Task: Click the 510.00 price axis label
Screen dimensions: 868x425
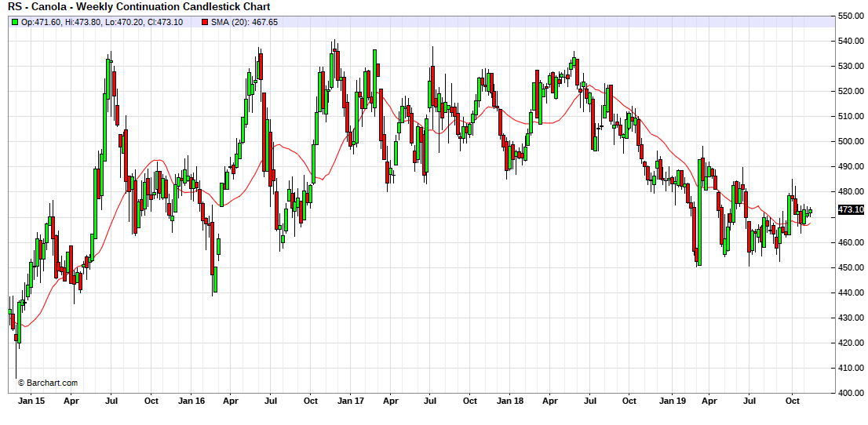Action: 852,116
